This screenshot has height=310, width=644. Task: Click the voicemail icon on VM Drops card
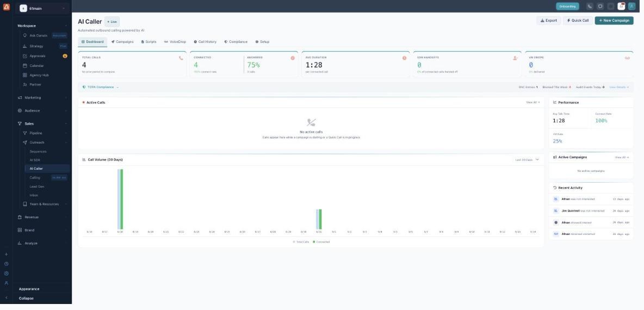[x=628, y=58]
